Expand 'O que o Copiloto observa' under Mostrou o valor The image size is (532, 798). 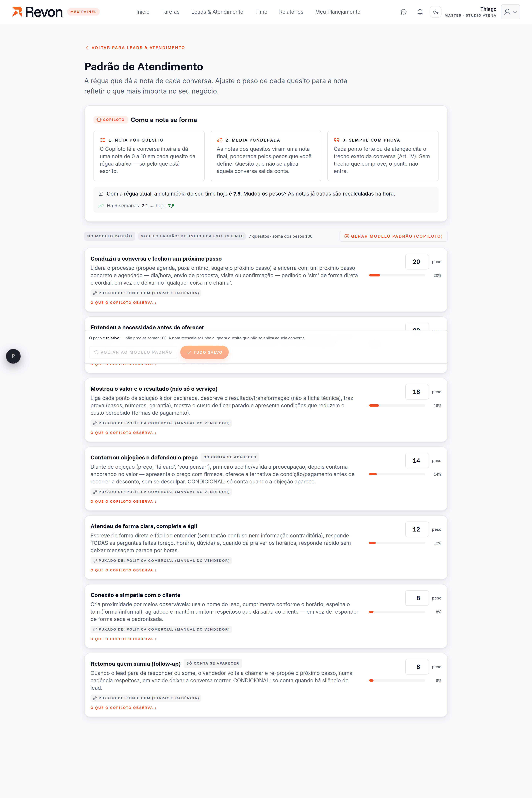(124, 433)
